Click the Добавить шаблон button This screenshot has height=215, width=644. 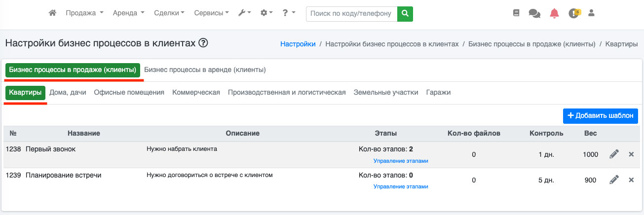(x=600, y=116)
